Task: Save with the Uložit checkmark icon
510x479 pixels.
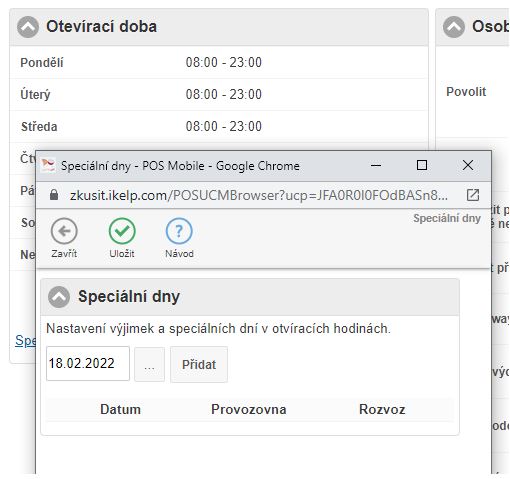Action: [122, 231]
